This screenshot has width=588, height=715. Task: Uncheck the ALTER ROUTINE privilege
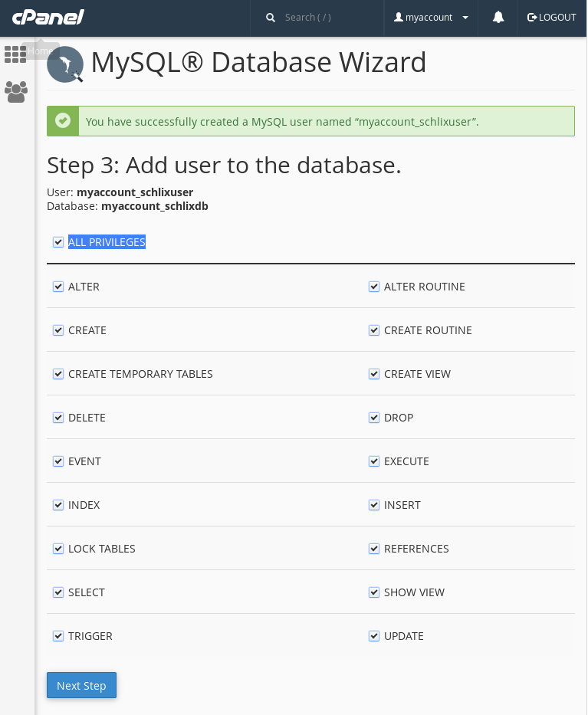[374, 287]
